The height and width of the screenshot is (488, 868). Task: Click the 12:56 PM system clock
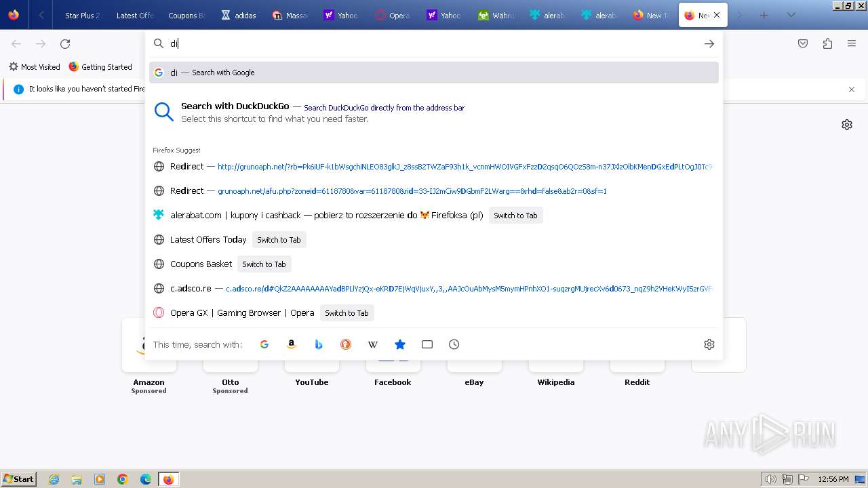tap(833, 479)
